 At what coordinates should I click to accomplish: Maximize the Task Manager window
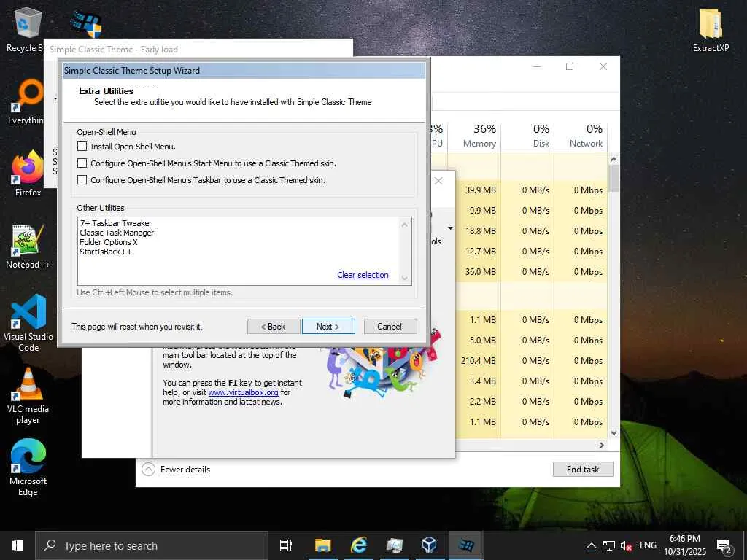570,66
